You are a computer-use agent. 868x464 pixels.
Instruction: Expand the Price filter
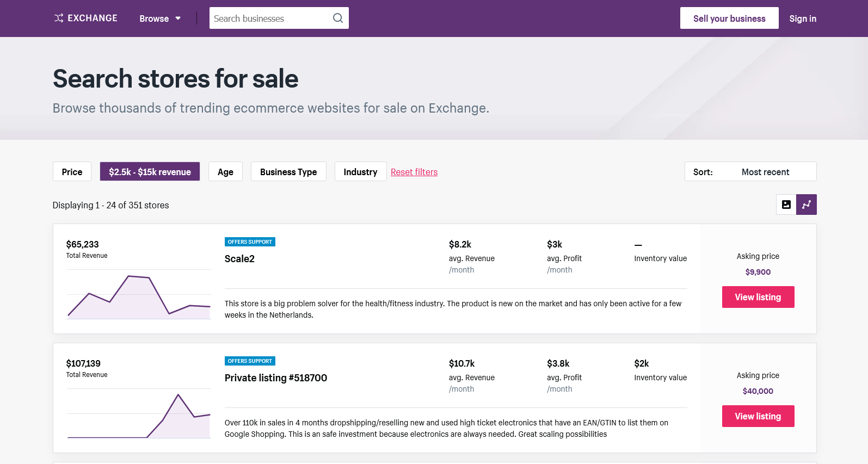(72, 172)
